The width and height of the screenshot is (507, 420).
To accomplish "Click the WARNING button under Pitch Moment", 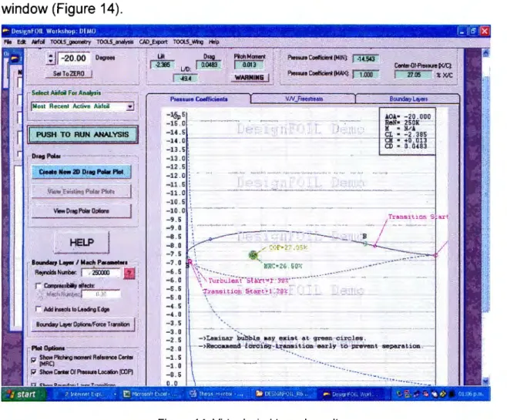I will coord(250,78).
